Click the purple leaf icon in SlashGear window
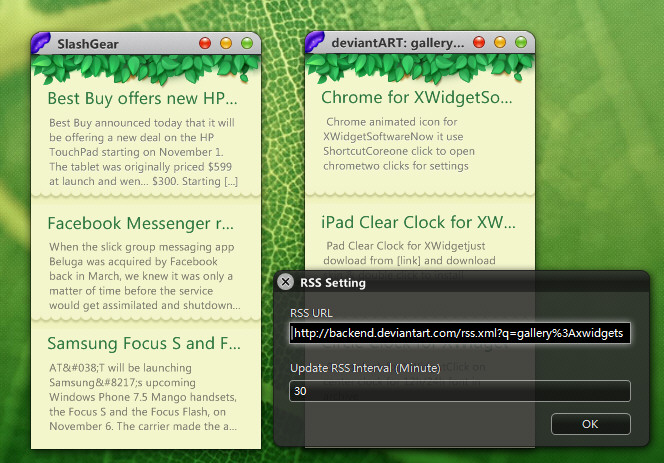 pos(41,43)
